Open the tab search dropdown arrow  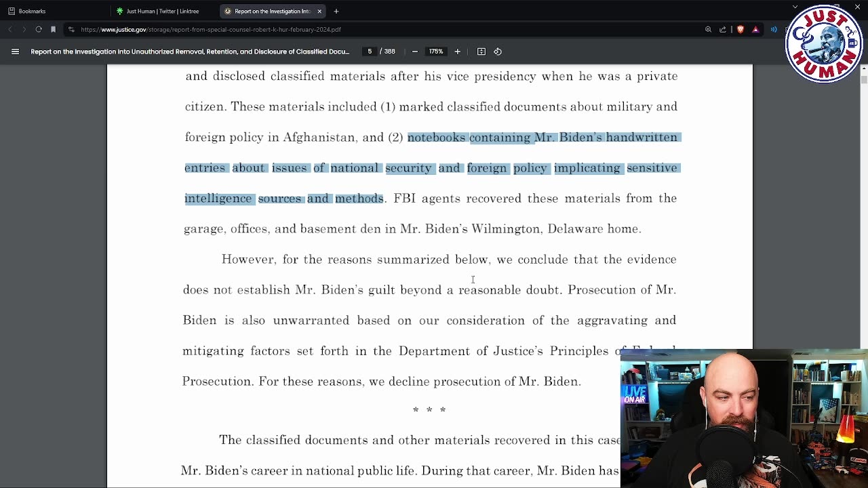coord(795,7)
